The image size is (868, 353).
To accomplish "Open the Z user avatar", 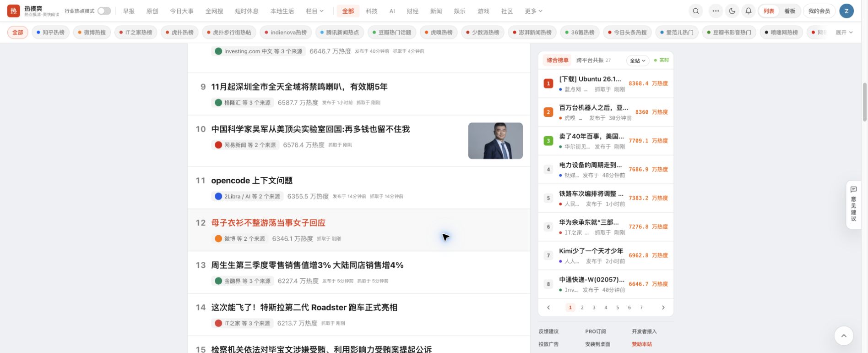I will point(846,11).
